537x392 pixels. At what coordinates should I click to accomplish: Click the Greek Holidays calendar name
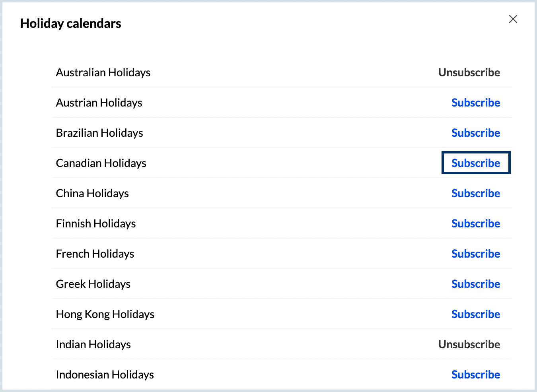[93, 284]
